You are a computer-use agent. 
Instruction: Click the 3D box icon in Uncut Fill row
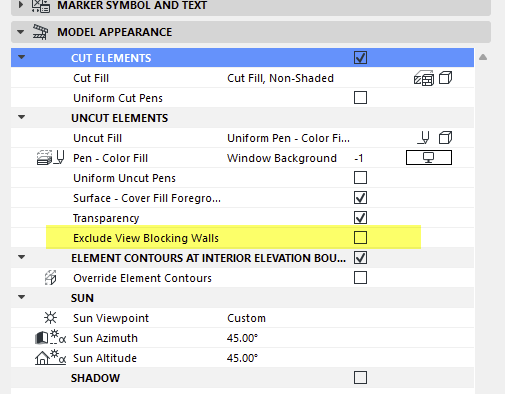tap(445, 138)
